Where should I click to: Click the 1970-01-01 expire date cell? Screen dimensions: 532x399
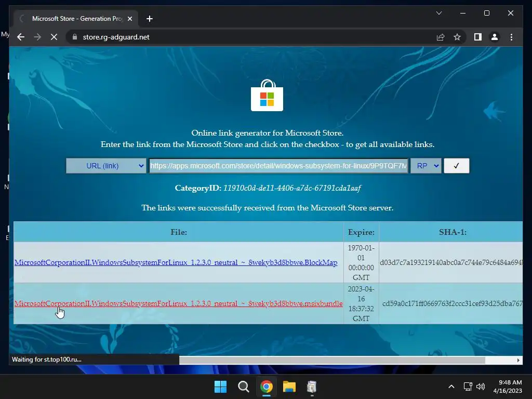(x=361, y=262)
